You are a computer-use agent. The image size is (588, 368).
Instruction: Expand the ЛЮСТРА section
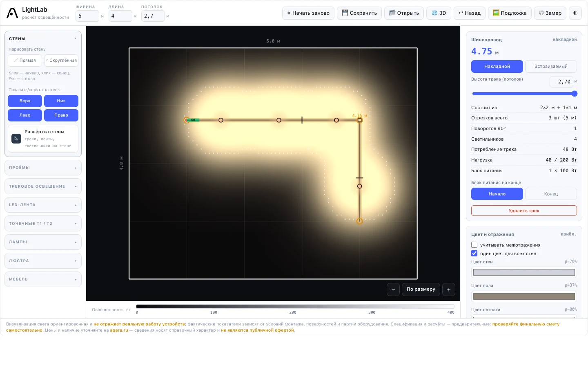click(x=43, y=261)
